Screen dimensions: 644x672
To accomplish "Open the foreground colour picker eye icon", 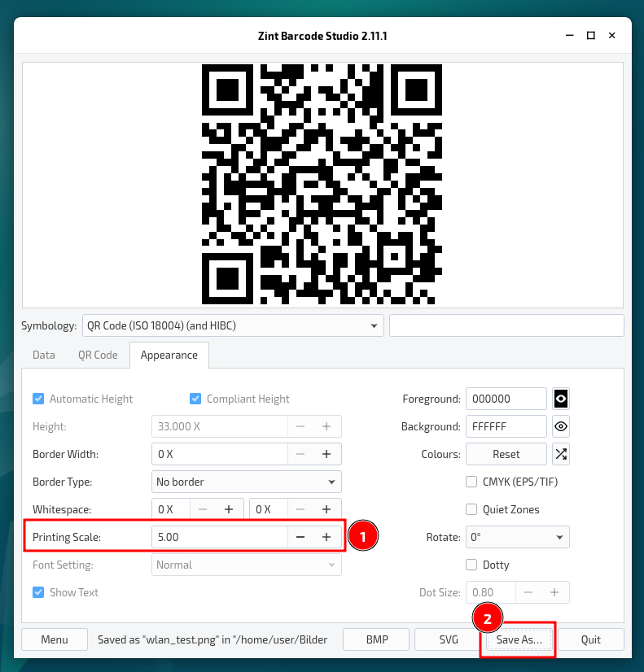I will click(x=561, y=399).
